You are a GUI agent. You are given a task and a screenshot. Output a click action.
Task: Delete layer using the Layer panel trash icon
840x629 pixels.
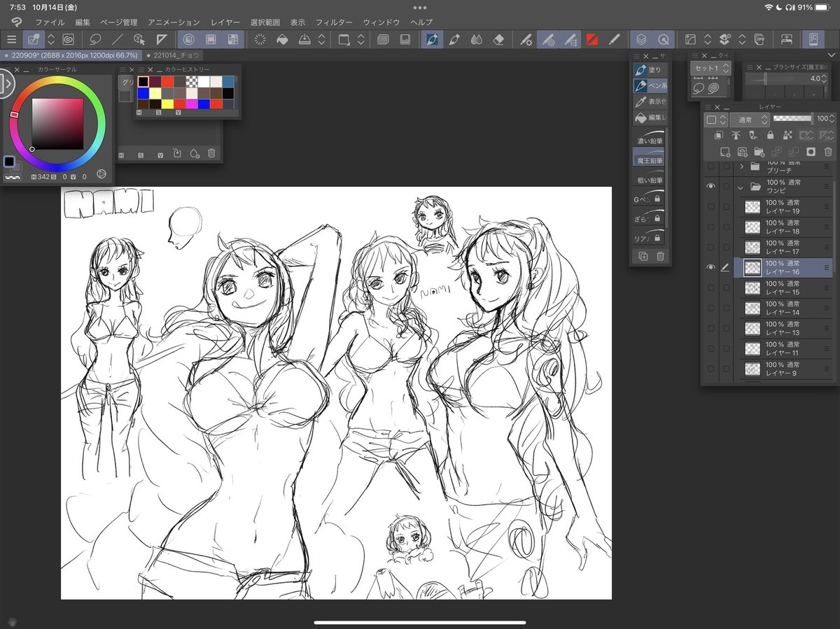click(x=828, y=152)
